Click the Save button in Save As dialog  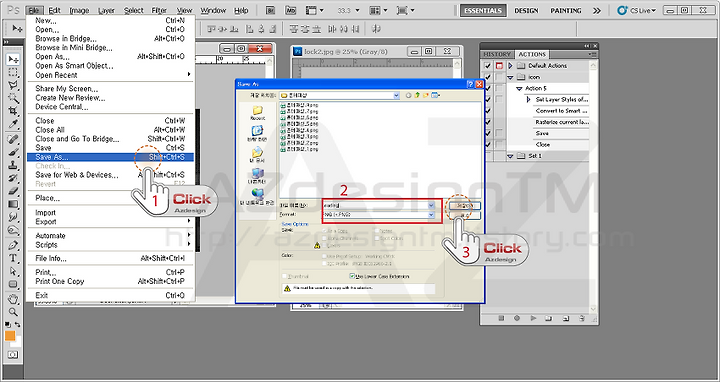click(465, 205)
